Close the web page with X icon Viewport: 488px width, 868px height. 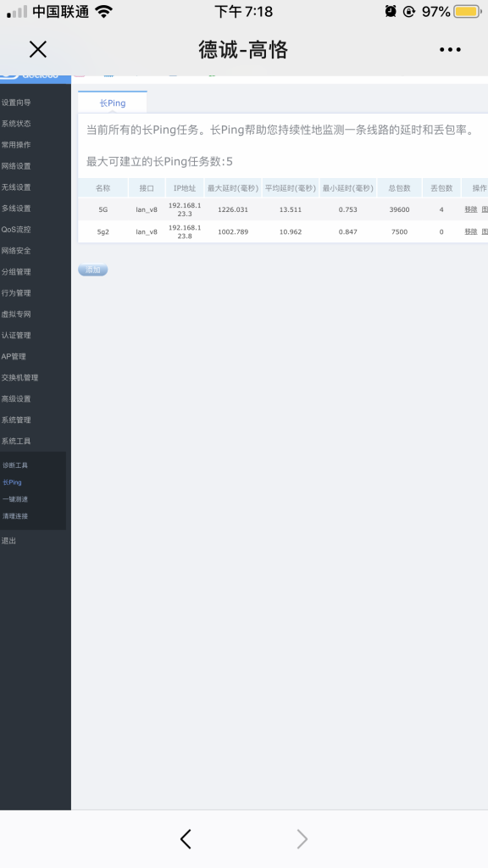[37, 49]
